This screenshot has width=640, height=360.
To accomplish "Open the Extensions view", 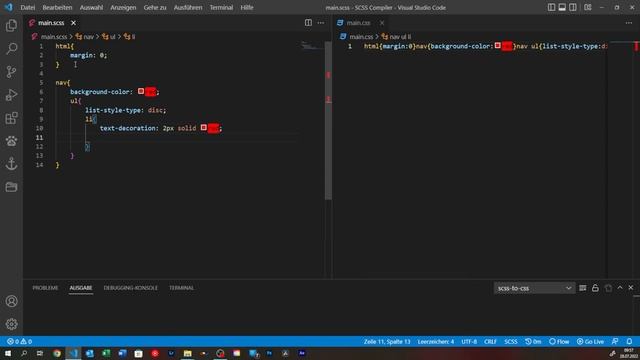I will pyautogui.click(x=11, y=118).
